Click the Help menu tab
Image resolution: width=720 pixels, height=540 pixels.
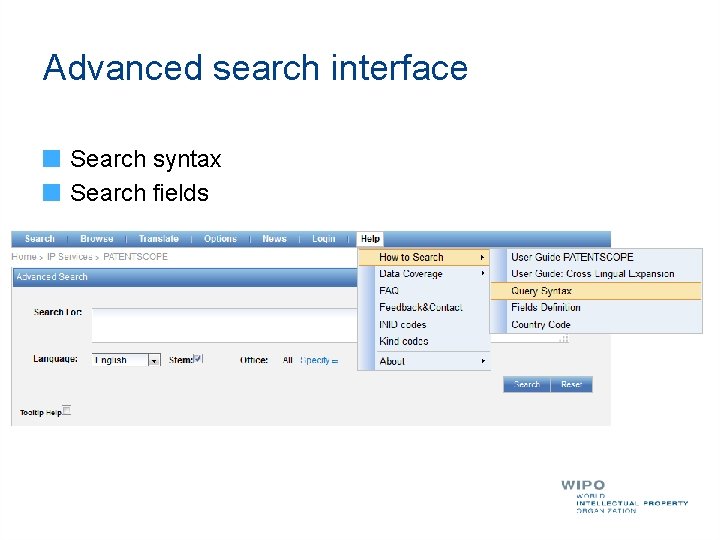370,239
